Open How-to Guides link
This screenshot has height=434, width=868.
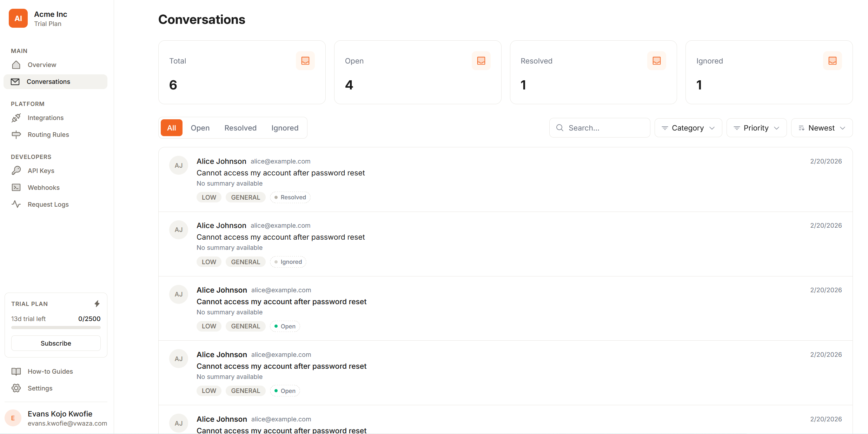[x=50, y=371]
